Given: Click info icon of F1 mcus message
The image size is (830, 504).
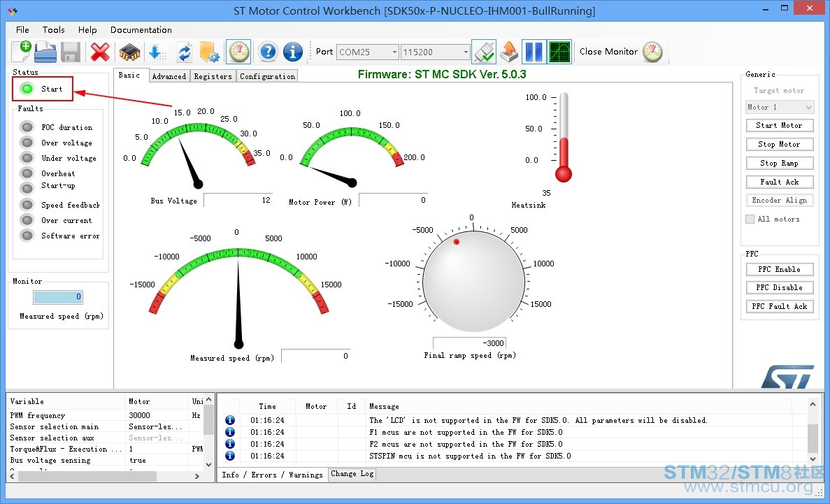Looking at the screenshot, I should [x=230, y=431].
